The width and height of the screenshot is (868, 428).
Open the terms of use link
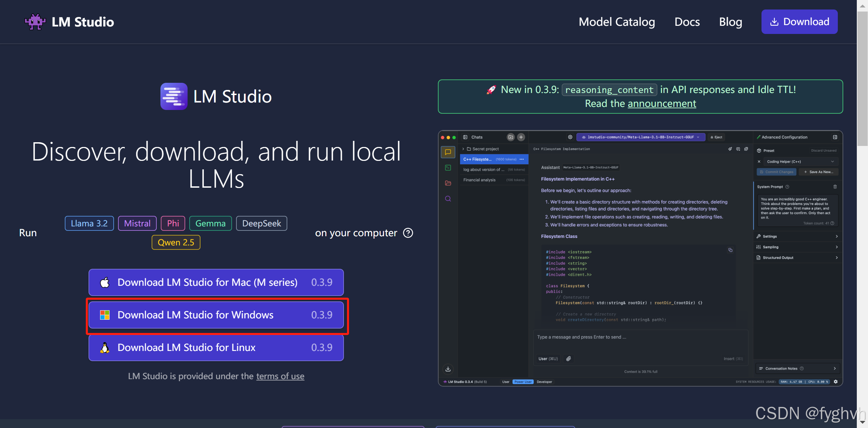click(280, 376)
